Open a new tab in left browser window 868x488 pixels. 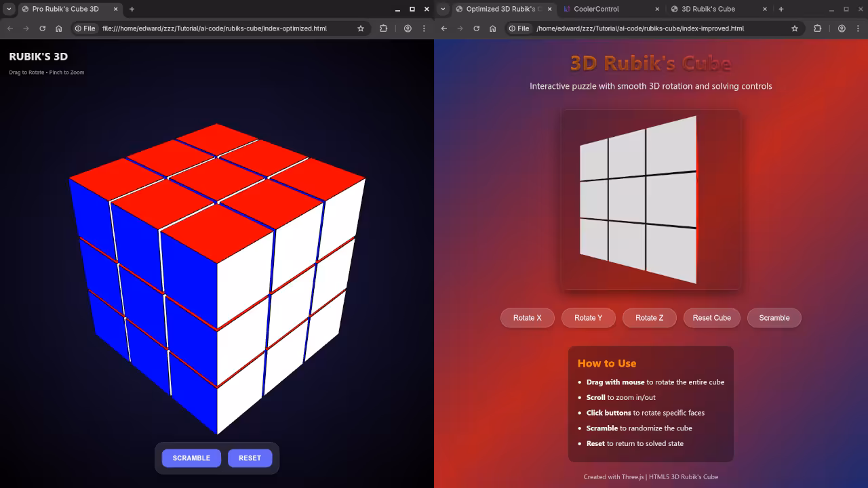pos(132,9)
